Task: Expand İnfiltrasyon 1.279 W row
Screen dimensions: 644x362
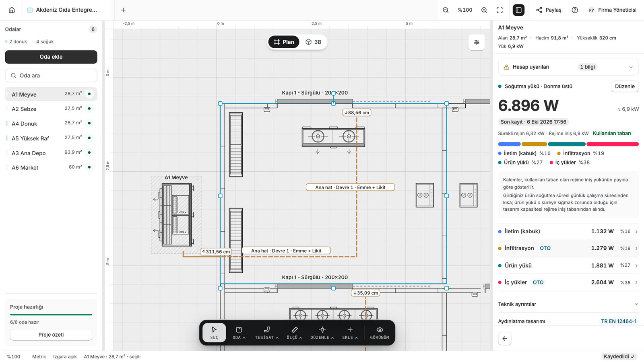Action: tap(568, 248)
